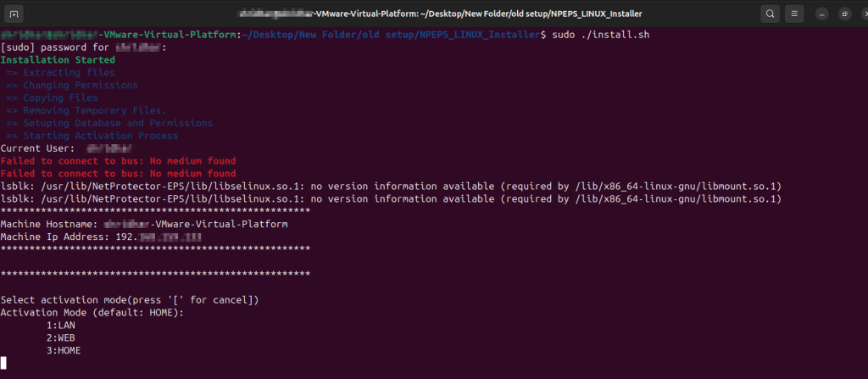Open the terminal hamburger menu
Screen dimensions: 868x379
(x=794, y=14)
